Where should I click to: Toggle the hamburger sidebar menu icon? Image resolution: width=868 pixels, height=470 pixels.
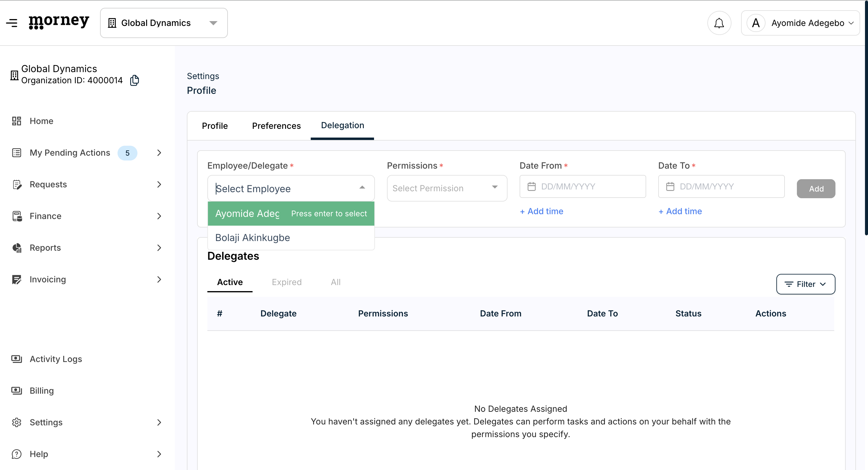pyautogui.click(x=12, y=23)
